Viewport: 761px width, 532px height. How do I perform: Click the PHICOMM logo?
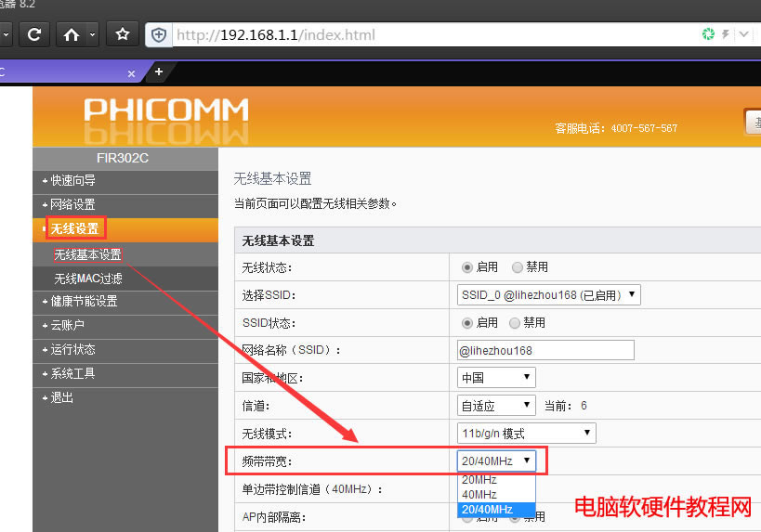point(165,118)
